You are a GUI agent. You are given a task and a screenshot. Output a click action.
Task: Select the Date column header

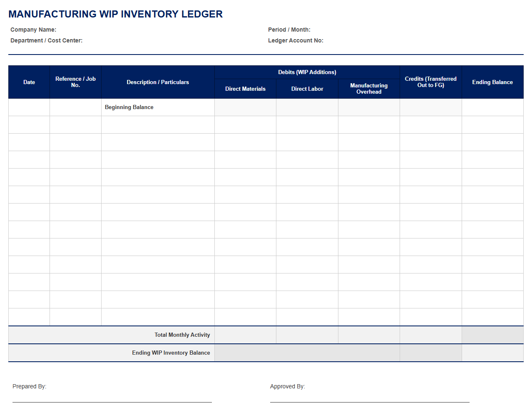click(29, 82)
